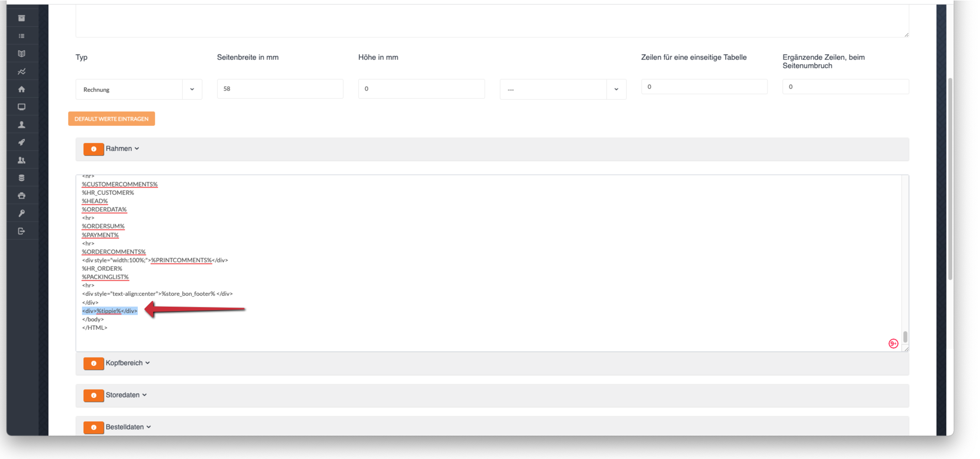Click the </body> line in the editor

93,319
